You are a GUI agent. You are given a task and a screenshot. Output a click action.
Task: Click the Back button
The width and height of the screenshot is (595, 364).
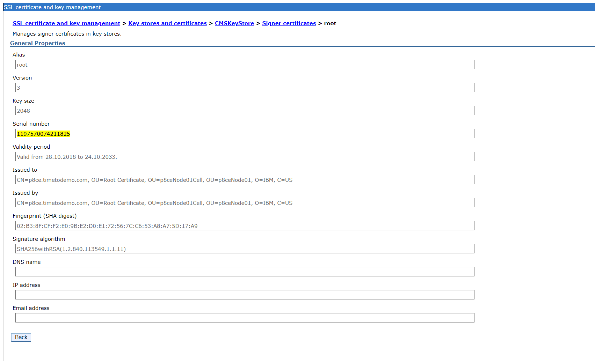coord(21,337)
